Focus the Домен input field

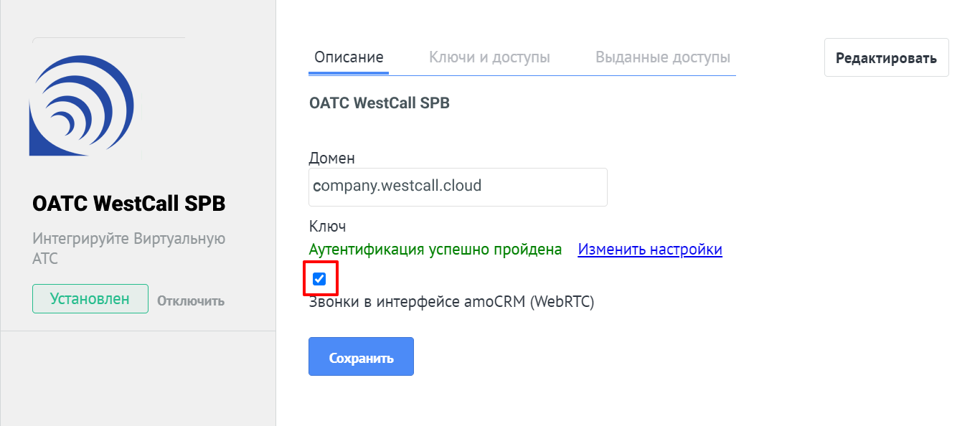point(458,186)
